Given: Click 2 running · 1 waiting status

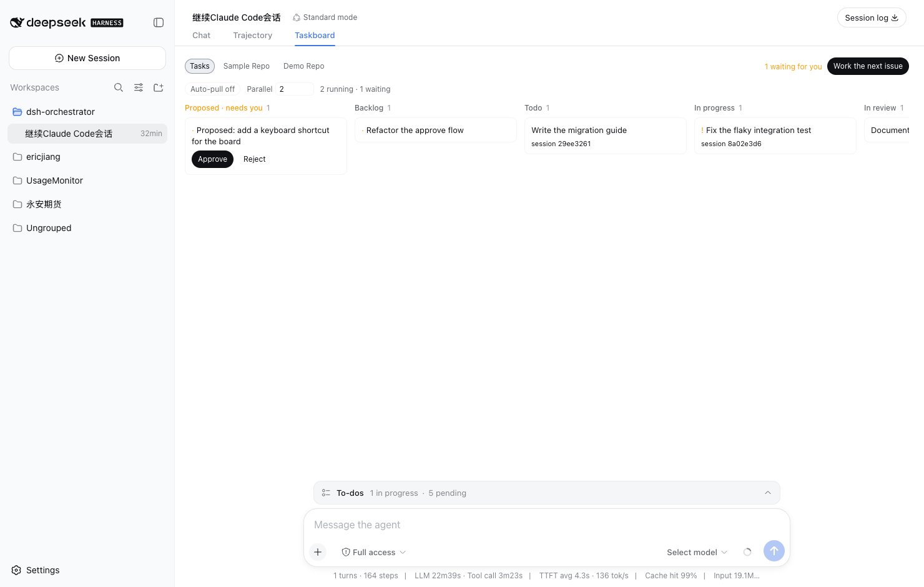Looking at the screenshot, I should 355,89.
